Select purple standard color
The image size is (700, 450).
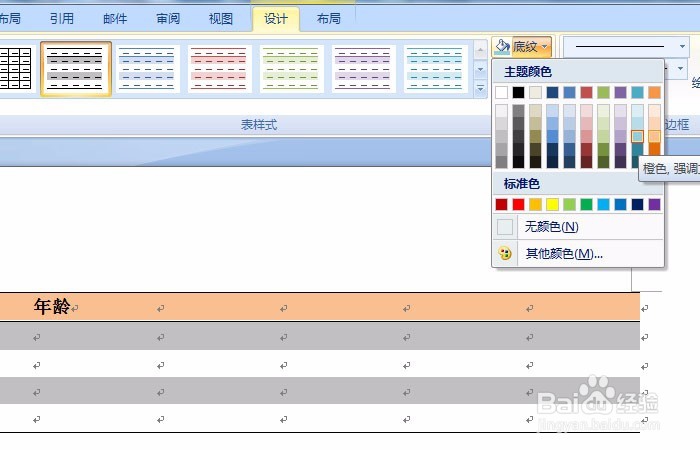tap(654, 204)
